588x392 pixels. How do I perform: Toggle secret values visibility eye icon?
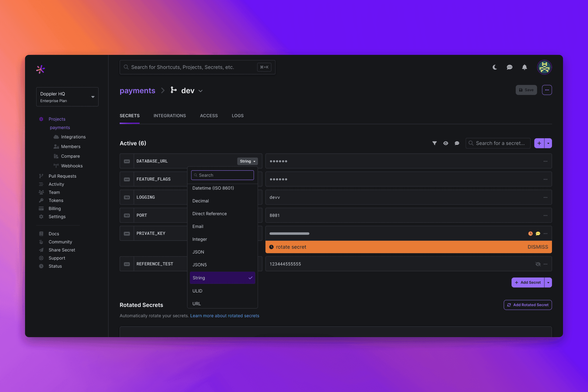(x=445, y=143)
